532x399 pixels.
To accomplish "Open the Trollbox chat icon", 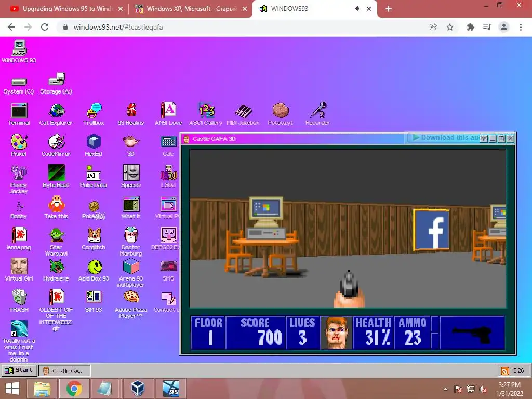I will click(x=94, y=114).
